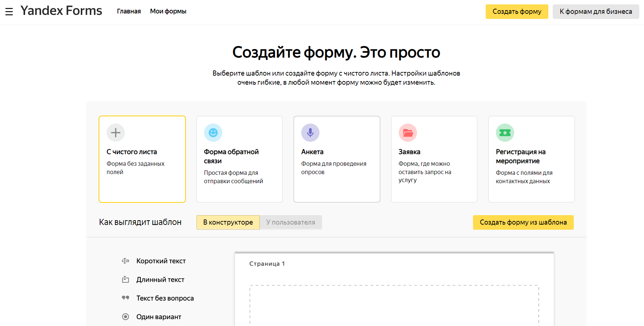Click the Как выглядит шаблон label

pos(140,222)
